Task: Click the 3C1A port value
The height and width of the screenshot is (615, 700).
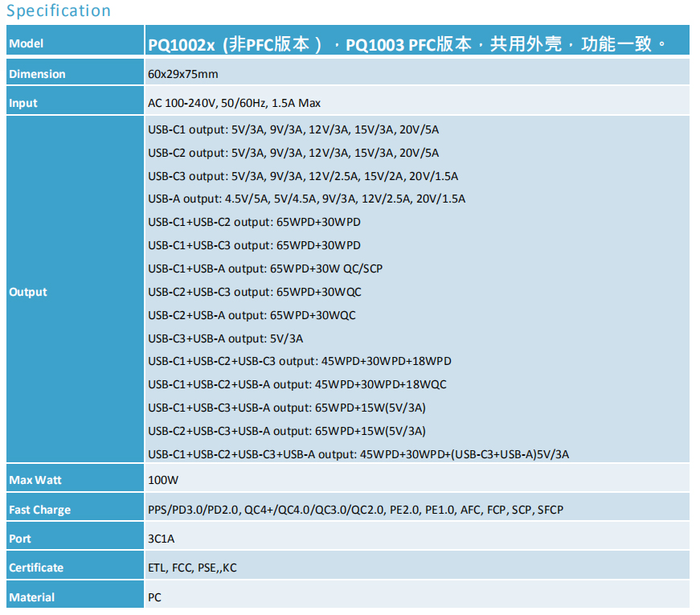Action: click(x=162, y=539)
